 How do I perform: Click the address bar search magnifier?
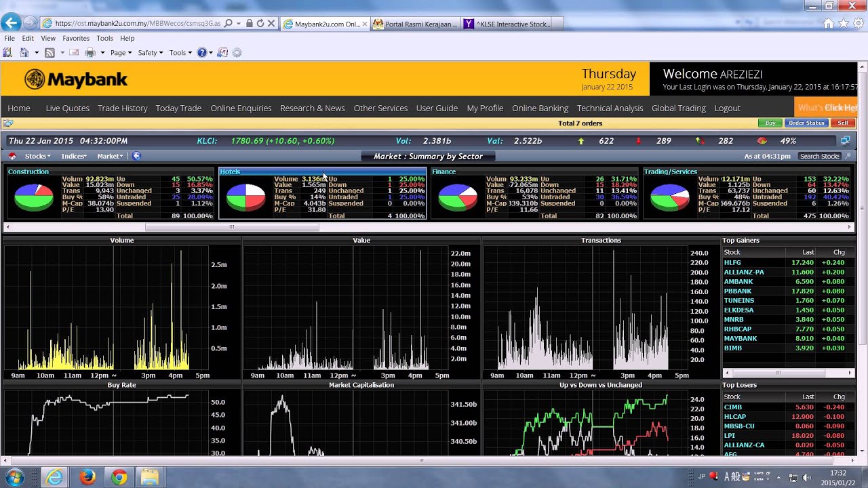tap(229, 23)
